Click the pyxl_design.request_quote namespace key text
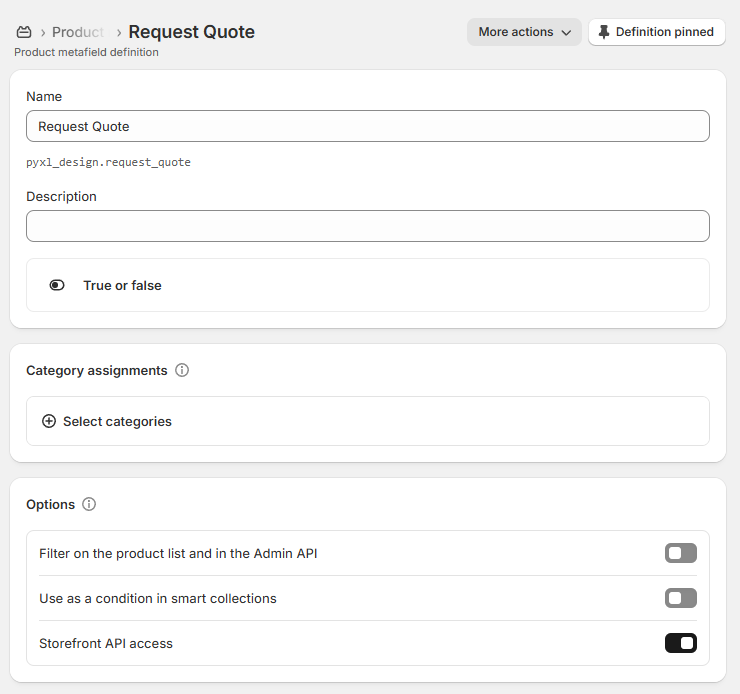Image resolution: width=740 pixels, height=694 pixels. 109,162
